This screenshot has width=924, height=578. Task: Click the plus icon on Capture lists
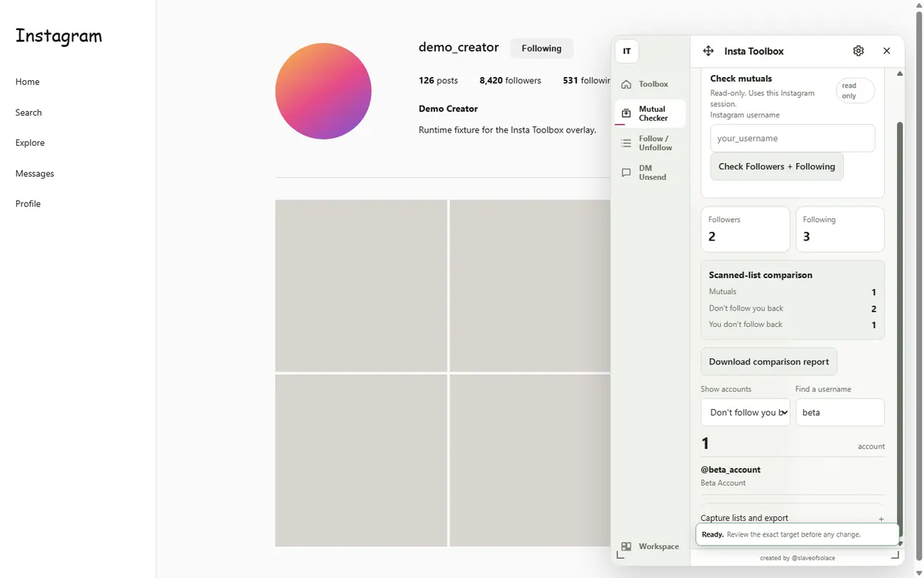(881, 519)
